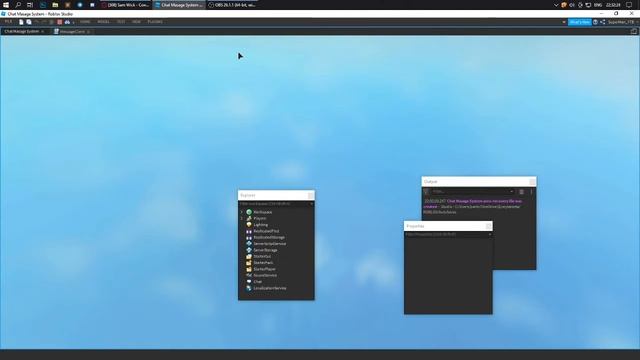Expand the Players tree node
Screen dimensions: 640x360
242,218
